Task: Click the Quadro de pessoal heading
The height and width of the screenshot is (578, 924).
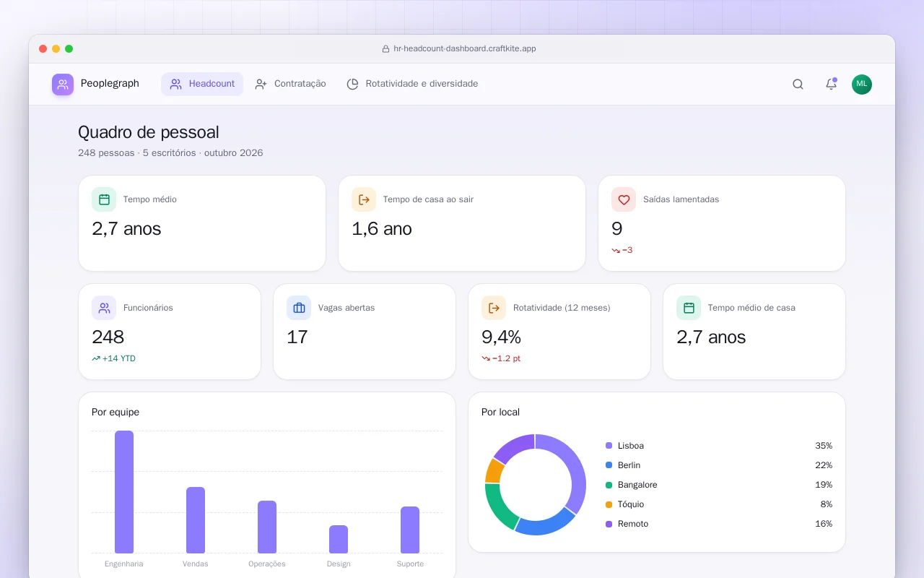Action: tap(149, 132)
